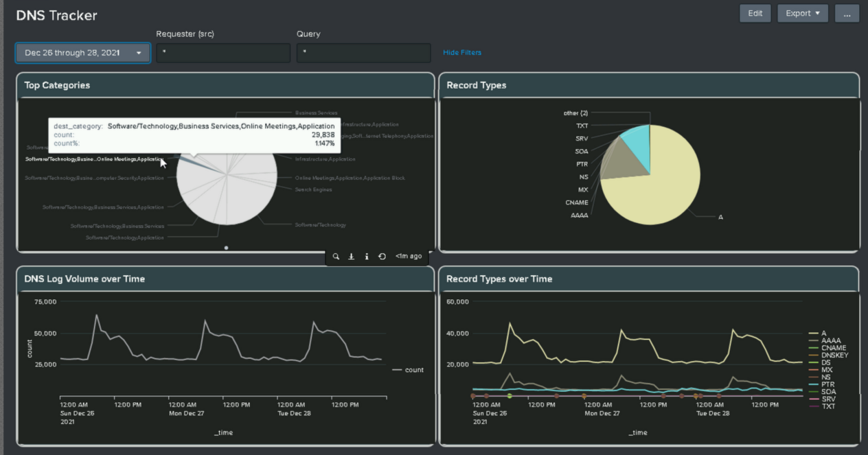Click Top Categories panel title
Screen dimensions: 868x455
(57, 85)
